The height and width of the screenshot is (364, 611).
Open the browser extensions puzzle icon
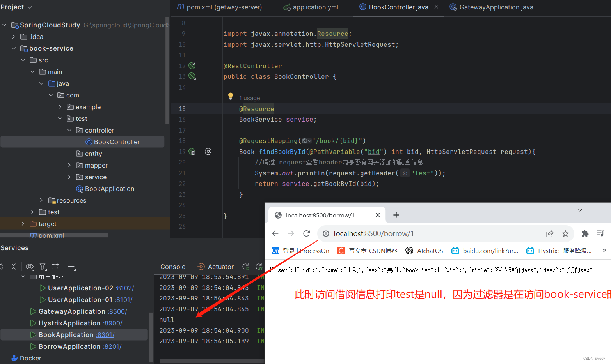click(x=585, y=233)
